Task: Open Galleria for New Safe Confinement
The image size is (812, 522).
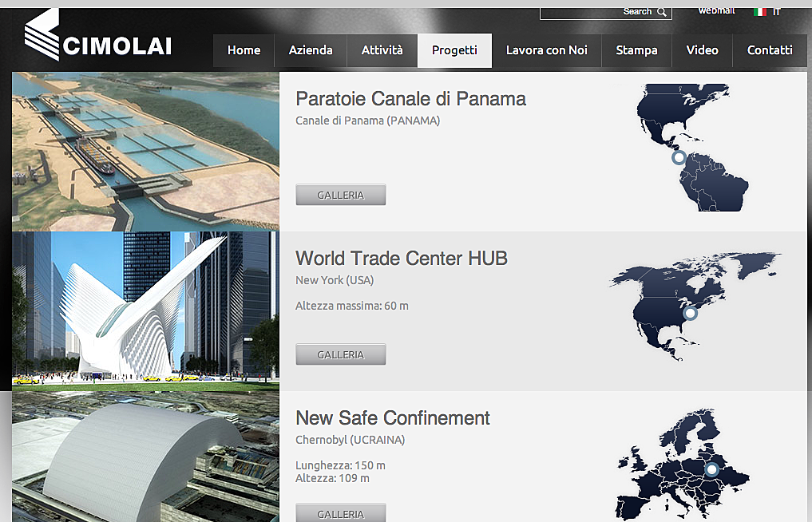Action: click(341, 512)
